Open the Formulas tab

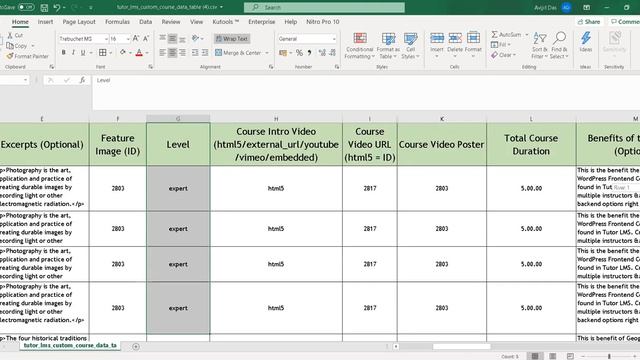pos(117,22)
